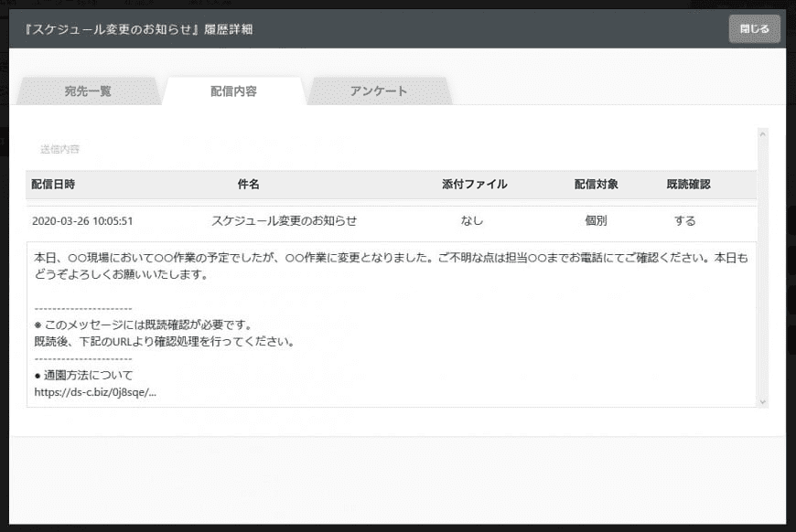Click the 添付ファイル column header
Screen dimensions: 796x532
474,184
